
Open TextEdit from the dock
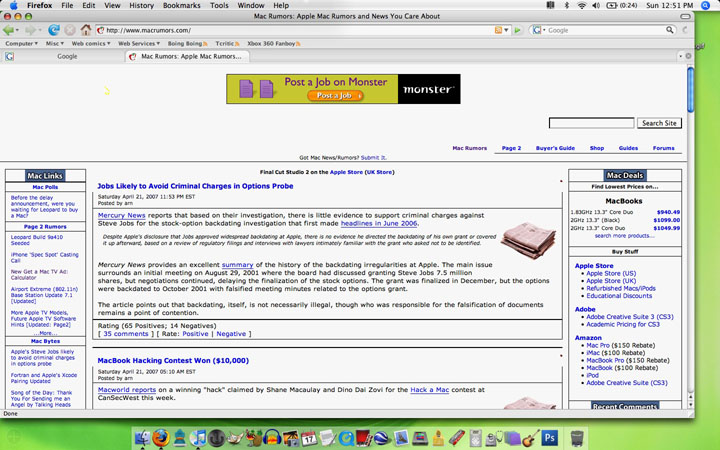coord(328,438)
